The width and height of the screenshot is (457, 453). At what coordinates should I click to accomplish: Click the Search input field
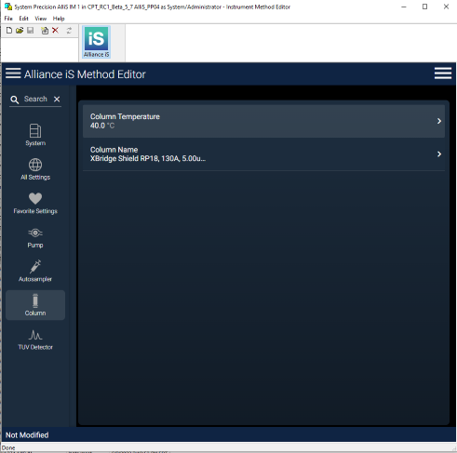pos(36,99)
